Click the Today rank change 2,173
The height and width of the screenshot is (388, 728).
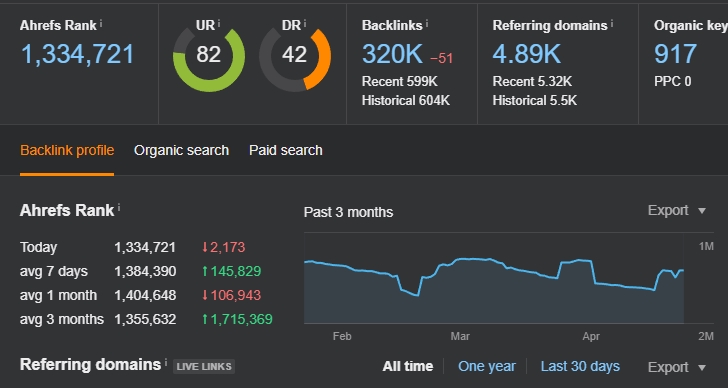pos(223,247)
